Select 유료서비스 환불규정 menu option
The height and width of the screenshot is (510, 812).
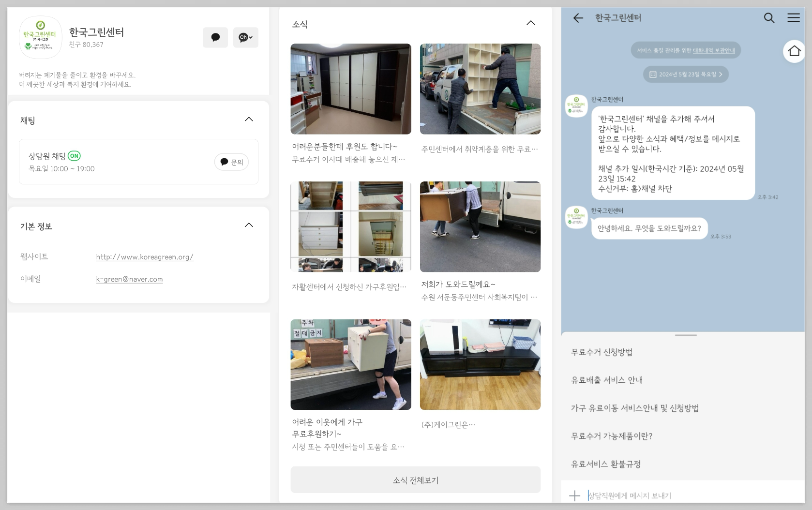tap(606, 464)
